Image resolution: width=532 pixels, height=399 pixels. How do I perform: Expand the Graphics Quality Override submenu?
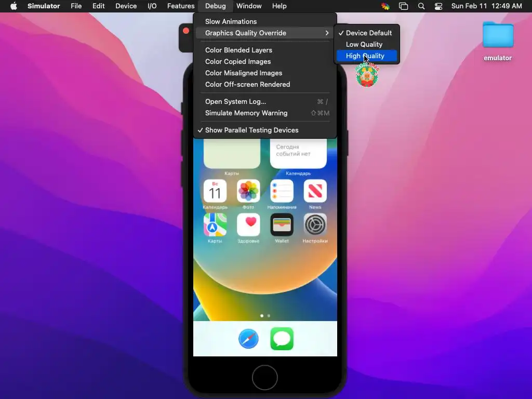264,33
